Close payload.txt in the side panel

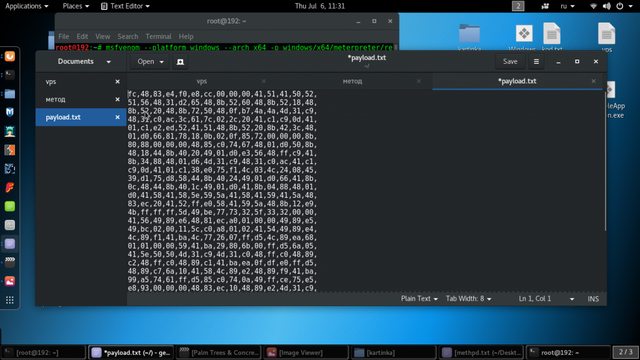click(118, 117)
